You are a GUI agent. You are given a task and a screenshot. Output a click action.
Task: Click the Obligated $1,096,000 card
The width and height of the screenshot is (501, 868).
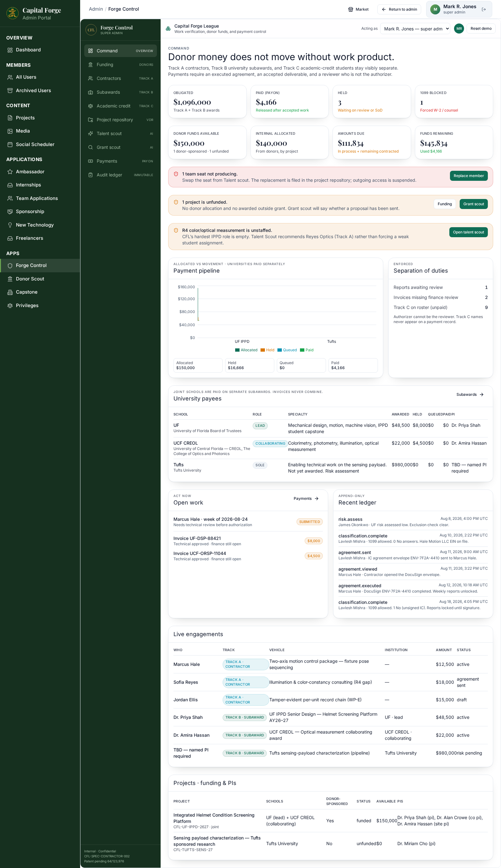click(207, 102)
